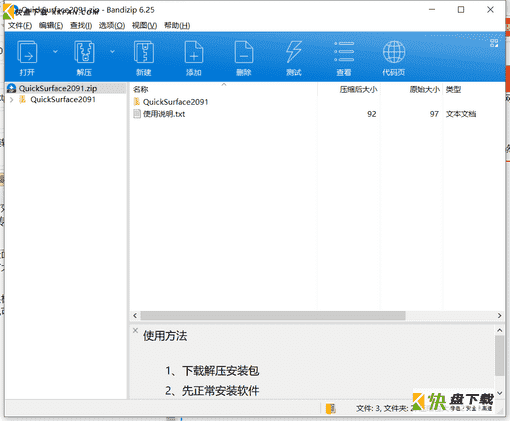Click the line 1、下载解压安装包
This screenshot has height=421, width=510.
(212, 371)
